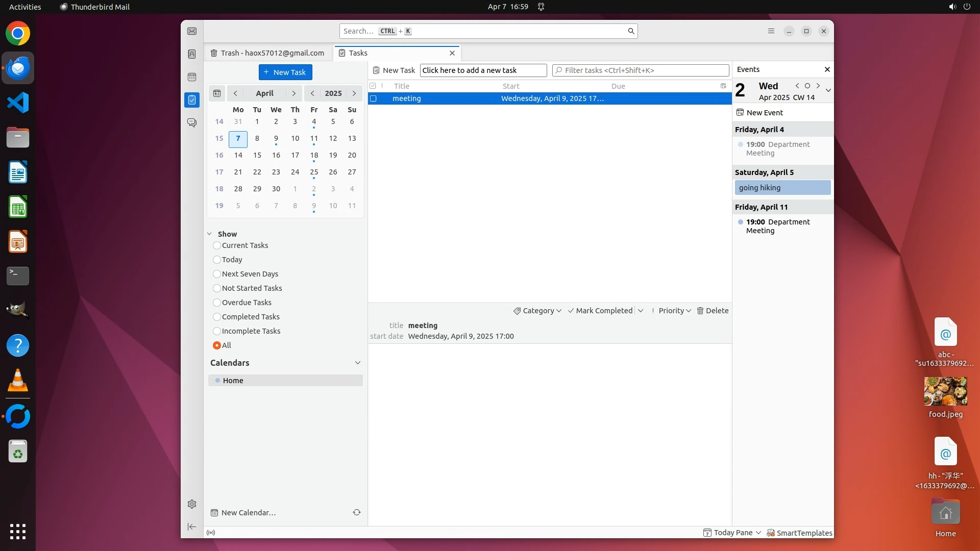Click the Home calendar color dot
The image size is (980, 551).
coord(218,381)
